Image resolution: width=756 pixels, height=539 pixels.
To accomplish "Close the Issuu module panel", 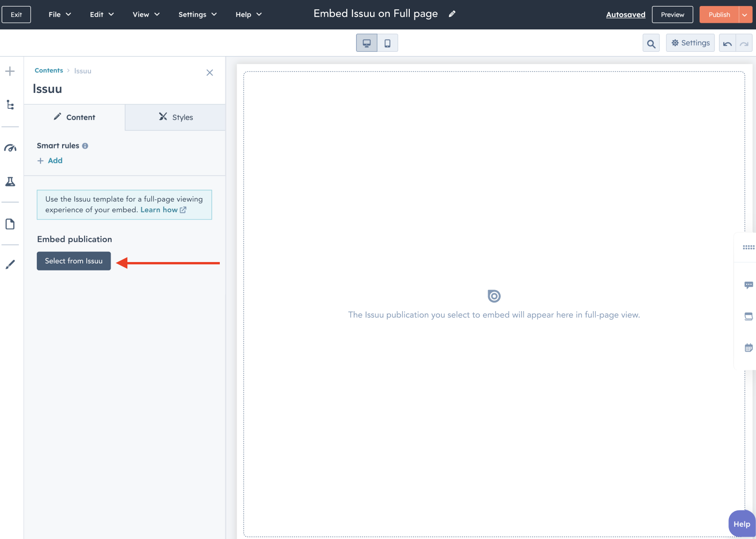I will (x=210, y=72).
